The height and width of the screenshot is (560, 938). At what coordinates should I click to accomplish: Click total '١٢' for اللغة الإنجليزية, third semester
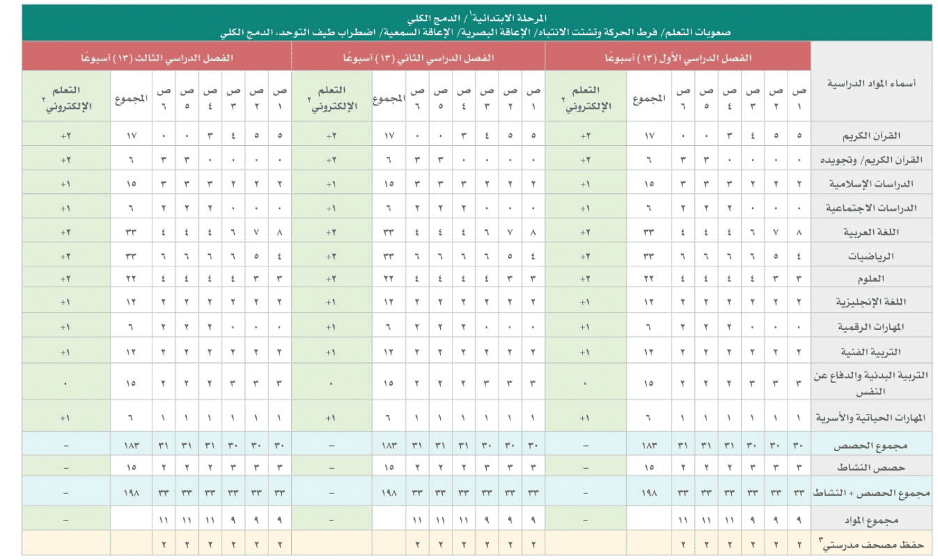pyautogui.click(x=132, y=302)
